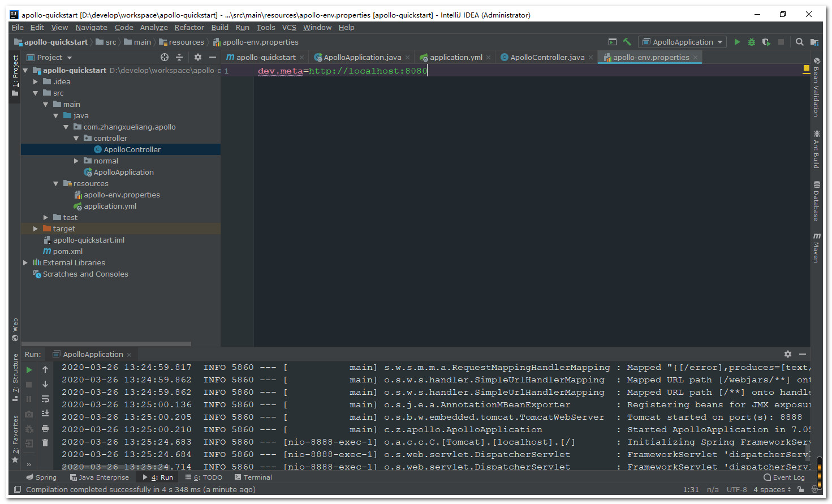Open Search Everywhere magnifier icon
The image size is (832, 504).
click(800, 42)
